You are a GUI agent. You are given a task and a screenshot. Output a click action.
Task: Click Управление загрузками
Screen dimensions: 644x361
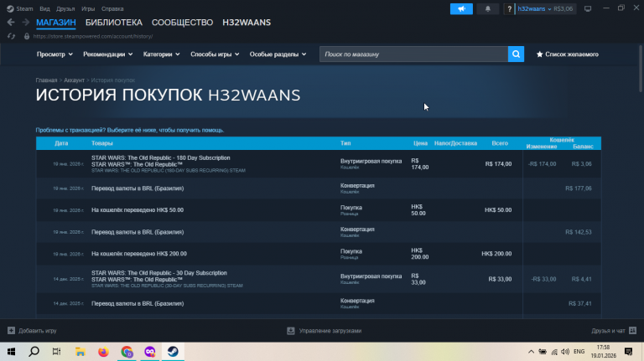coord(330,331)
